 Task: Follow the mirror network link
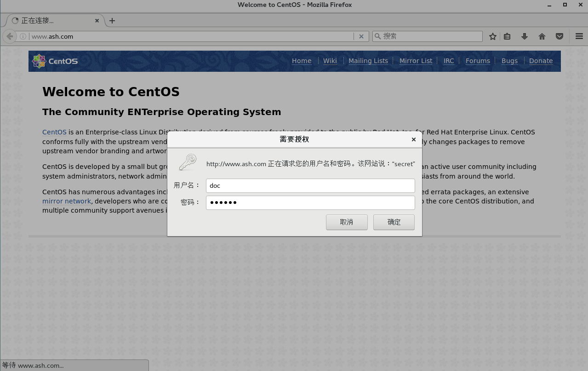coord(67,201)
